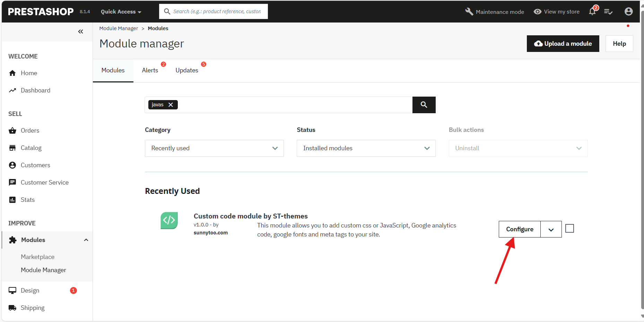This screenshot has height=322, width=644.
Task: Click the Shipping truck icon
Action: pyautogui.click(x=12, y=308)
